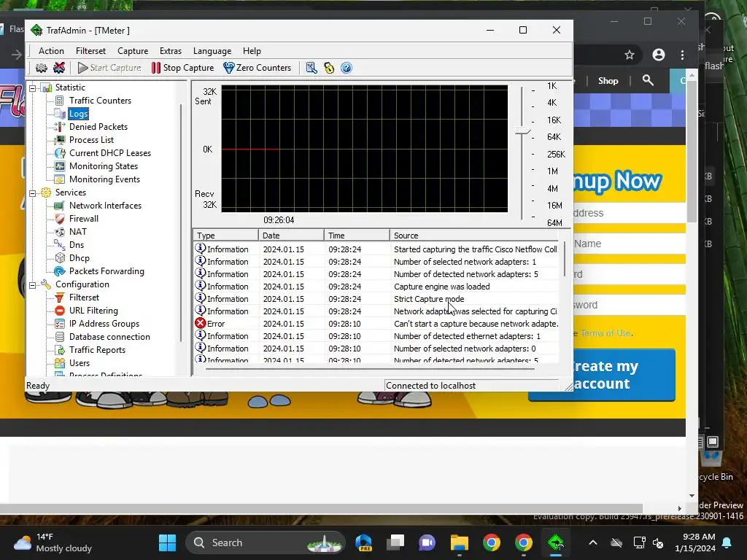
Task: Click the yellow lock/keys toolbar icon
Action: tap(329, 68)
